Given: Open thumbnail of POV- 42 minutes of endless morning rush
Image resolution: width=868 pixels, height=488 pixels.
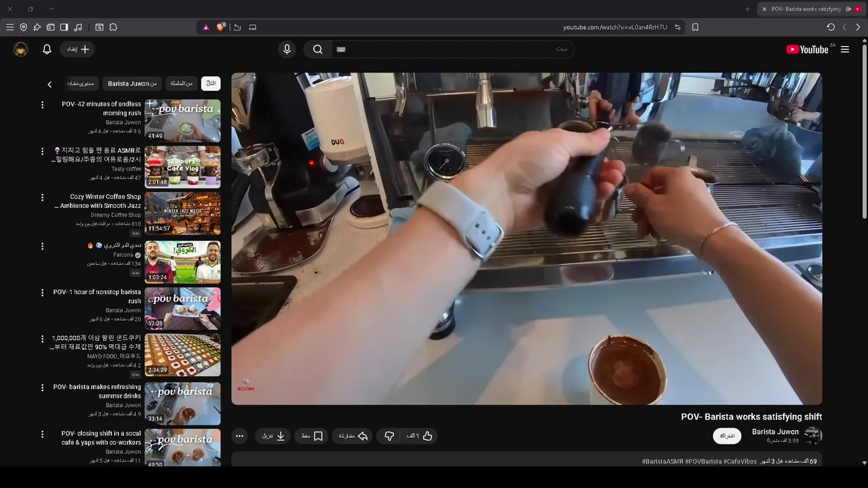Looking at the screenshot, I should tap(182, 121).
